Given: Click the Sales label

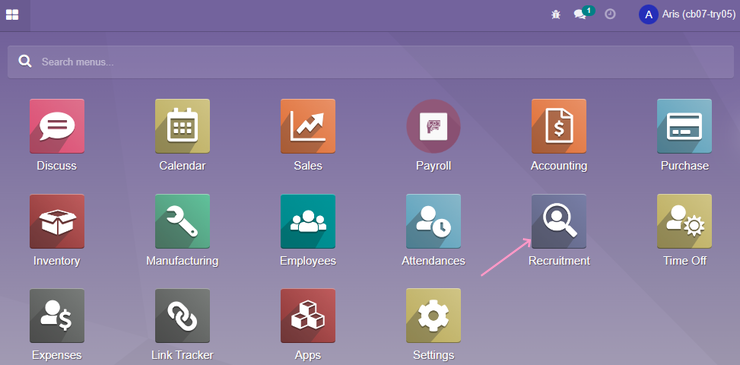Looking at the screenshot, I should pos(308,166).
